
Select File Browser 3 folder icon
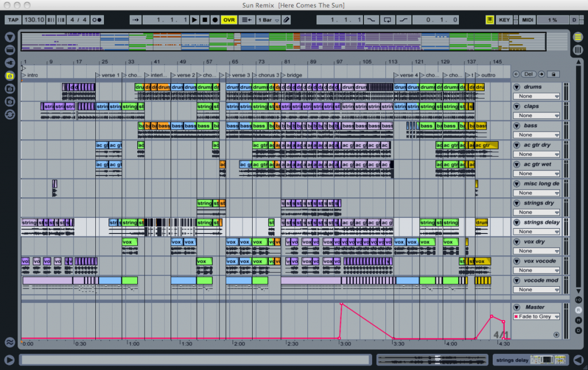pos(10,102)
